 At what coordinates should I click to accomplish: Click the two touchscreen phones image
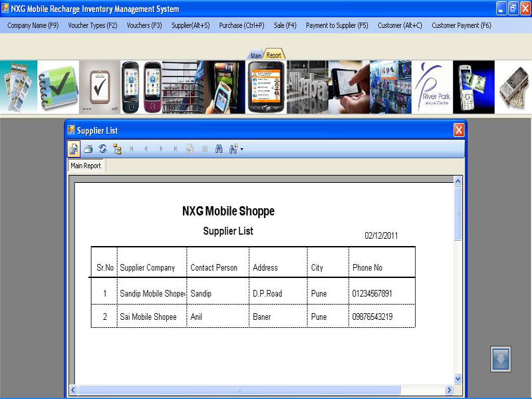(141, 87)
